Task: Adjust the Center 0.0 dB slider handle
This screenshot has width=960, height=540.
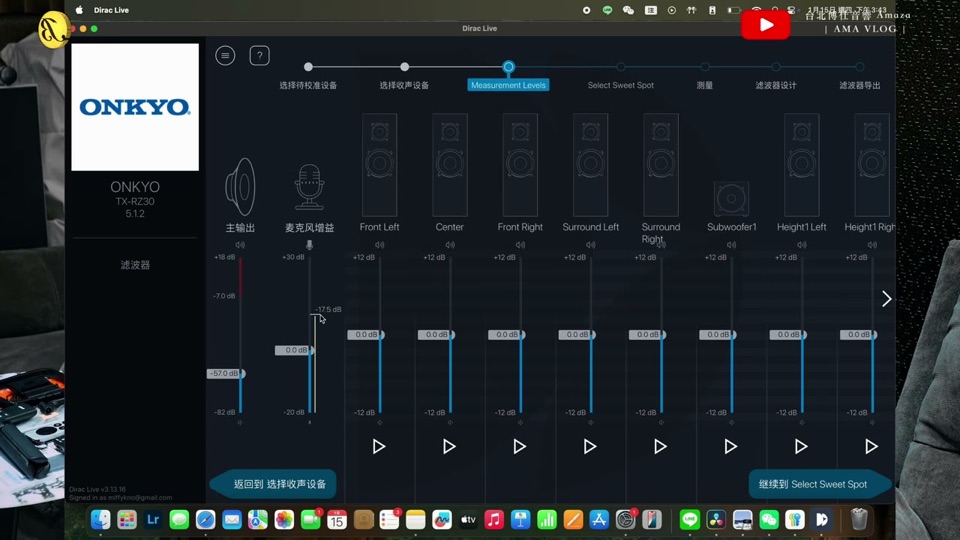Action: click(437, 334)
